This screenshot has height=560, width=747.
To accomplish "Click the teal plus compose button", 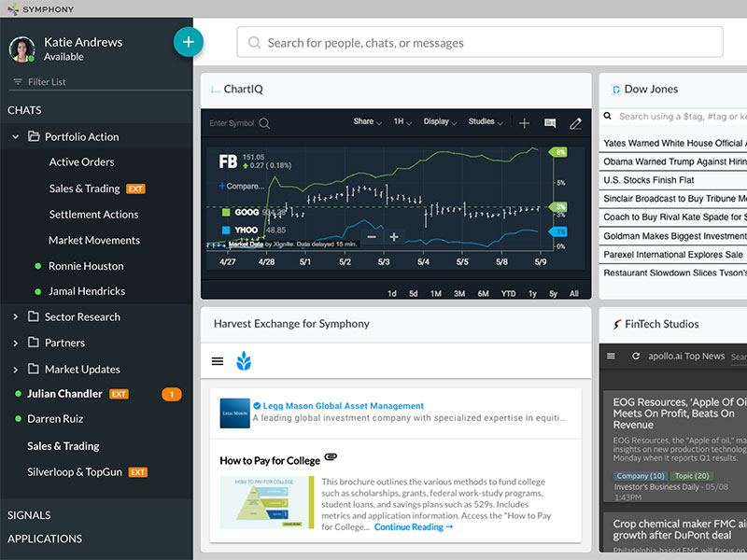I will (x=189, y=42).
